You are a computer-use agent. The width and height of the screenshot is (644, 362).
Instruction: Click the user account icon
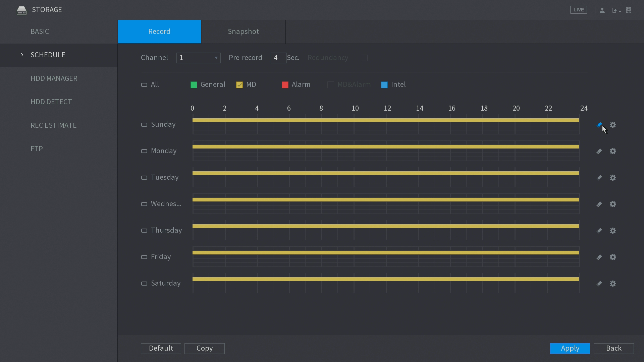(x=602, y=10)
